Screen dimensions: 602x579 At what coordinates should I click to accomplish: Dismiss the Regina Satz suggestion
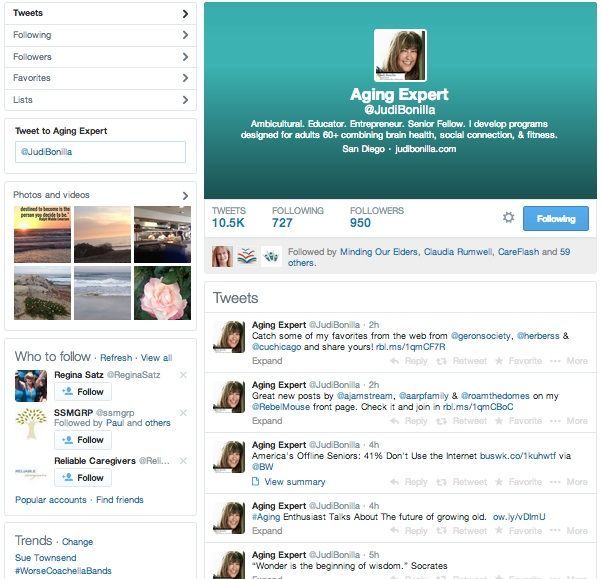(184, 375)
